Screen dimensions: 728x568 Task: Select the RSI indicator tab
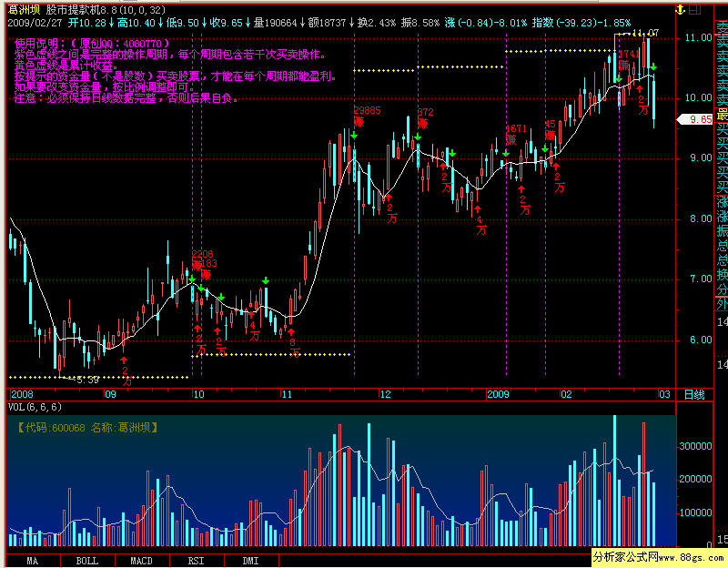196,561
